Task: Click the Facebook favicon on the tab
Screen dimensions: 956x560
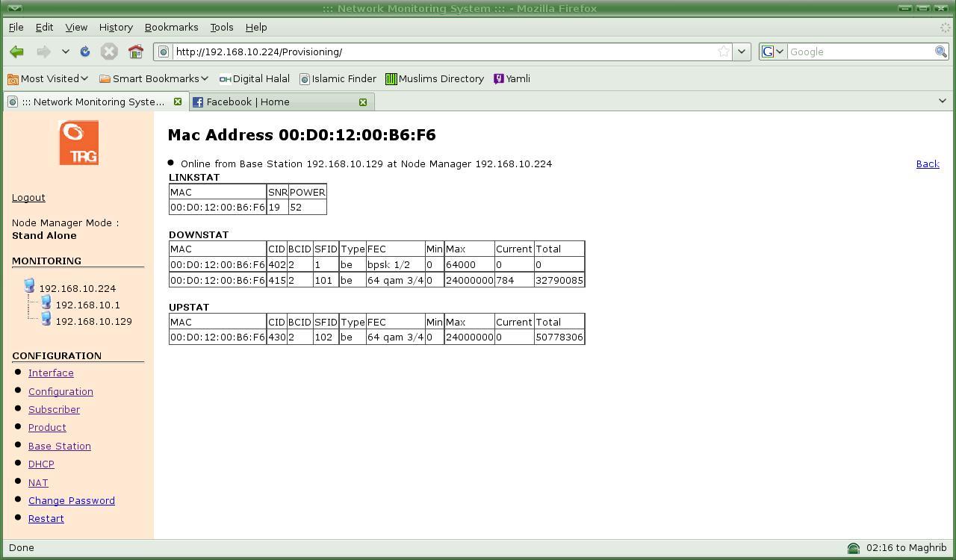Action: 198,102
